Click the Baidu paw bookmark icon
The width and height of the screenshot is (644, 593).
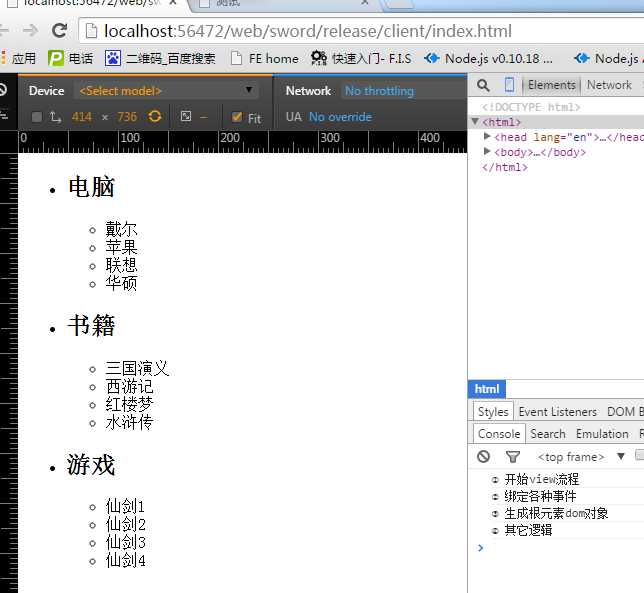click(113, 58)
